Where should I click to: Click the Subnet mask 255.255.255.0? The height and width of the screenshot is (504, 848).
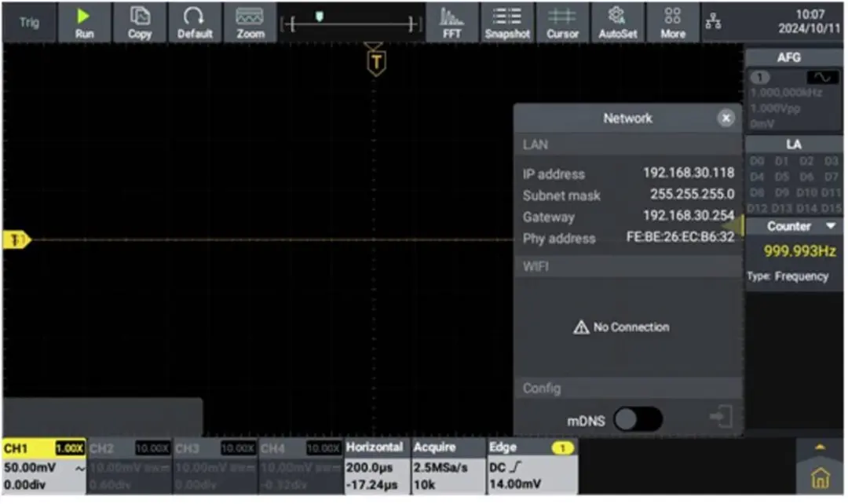click(x=692, y=194)
